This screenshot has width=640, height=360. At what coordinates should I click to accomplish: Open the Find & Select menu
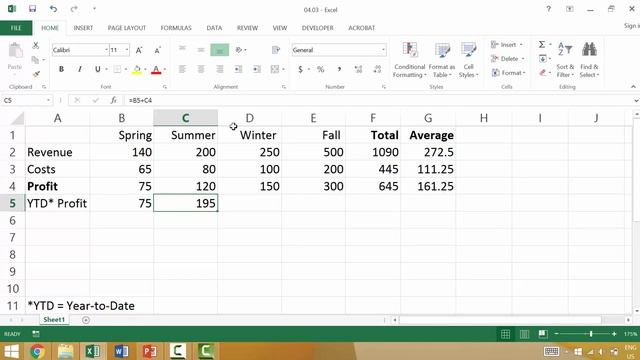tap(589, 60)
